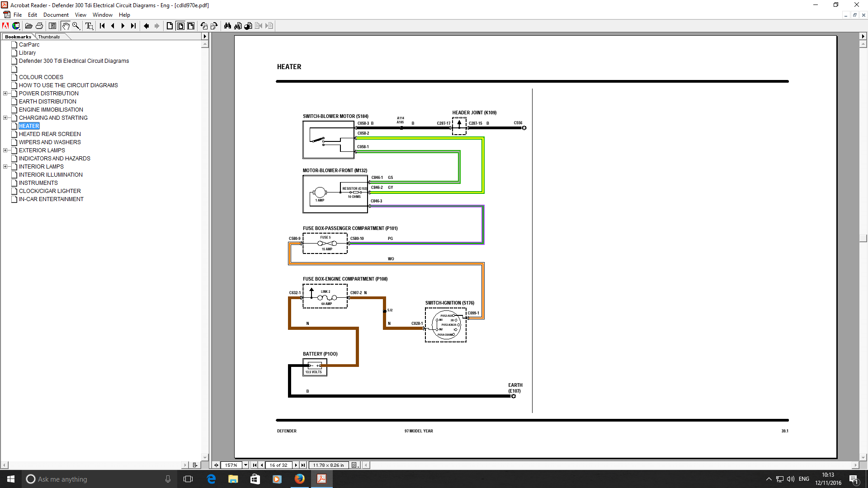Open the zoom level dropdown arrow

(x=246, y=465)
